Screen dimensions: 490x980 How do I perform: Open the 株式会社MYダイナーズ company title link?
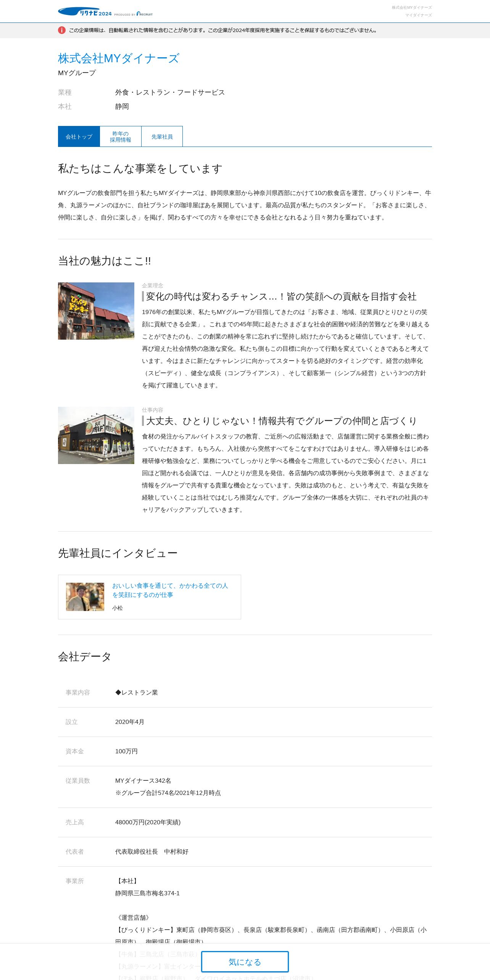click(x=119, y=58)
